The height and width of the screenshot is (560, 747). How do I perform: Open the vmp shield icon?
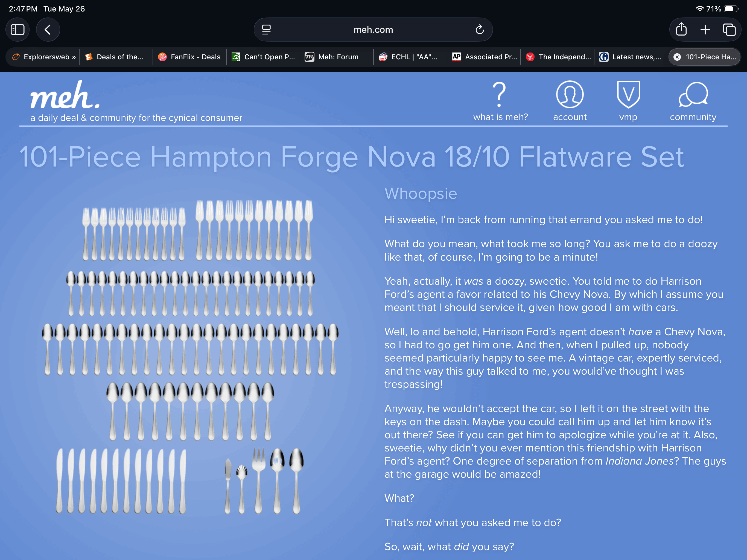click(628, 94)
